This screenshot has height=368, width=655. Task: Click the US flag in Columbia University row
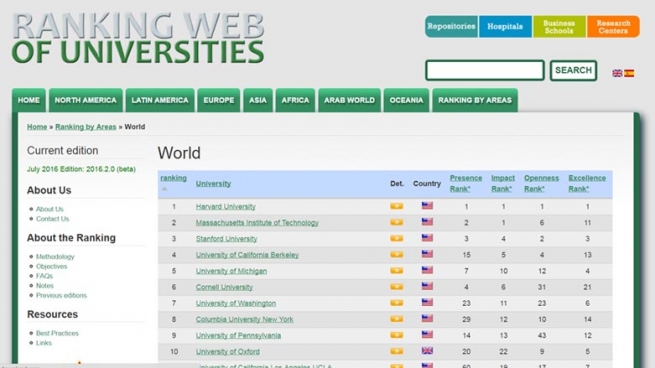pyautogui.click(x=427, y=318)
